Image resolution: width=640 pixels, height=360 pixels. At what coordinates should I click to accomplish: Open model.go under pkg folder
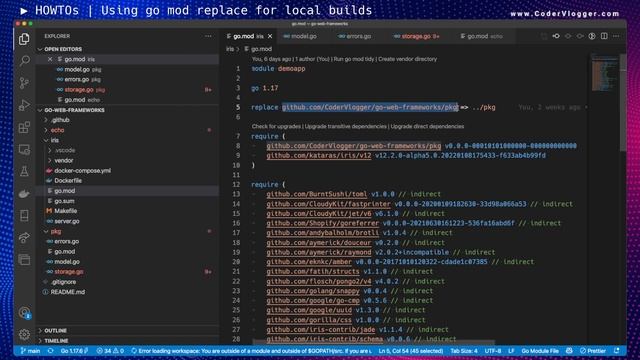pyautogui.click(x=67, y=262)
